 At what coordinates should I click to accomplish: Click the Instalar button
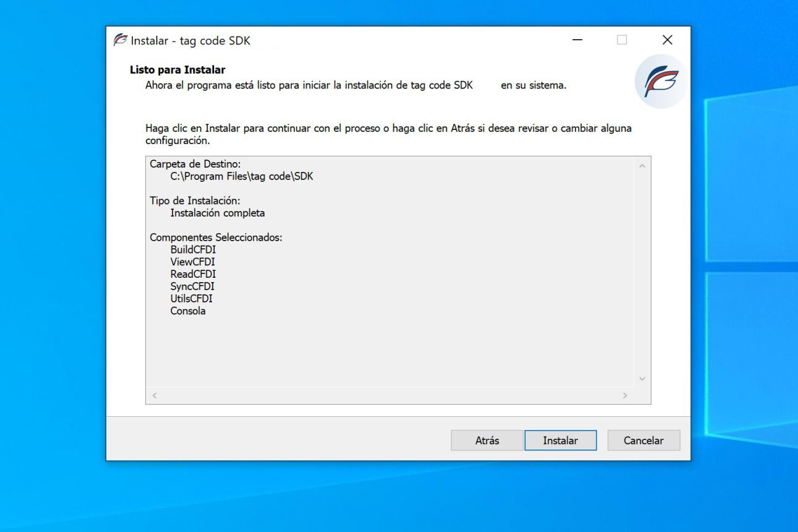click(560, 440)
